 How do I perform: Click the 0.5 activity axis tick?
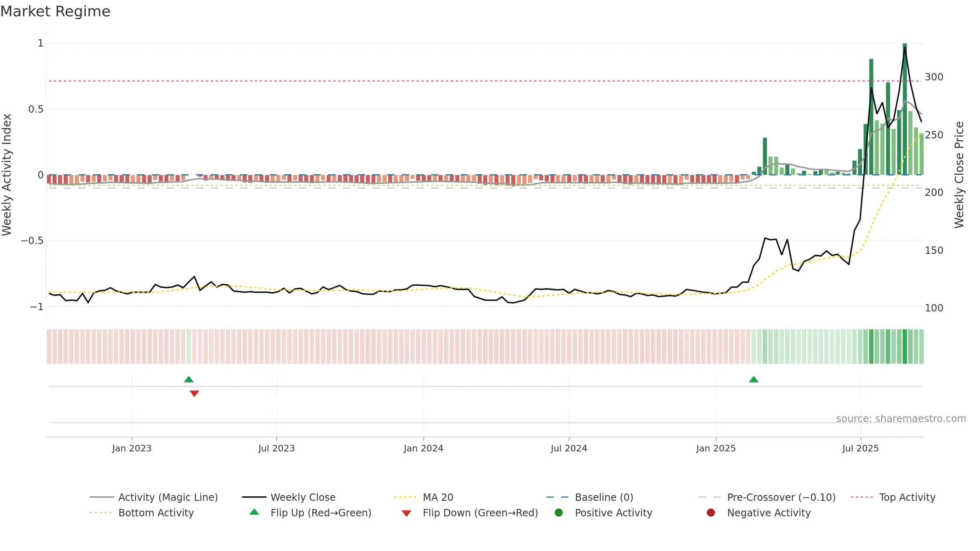pos(36,109)
